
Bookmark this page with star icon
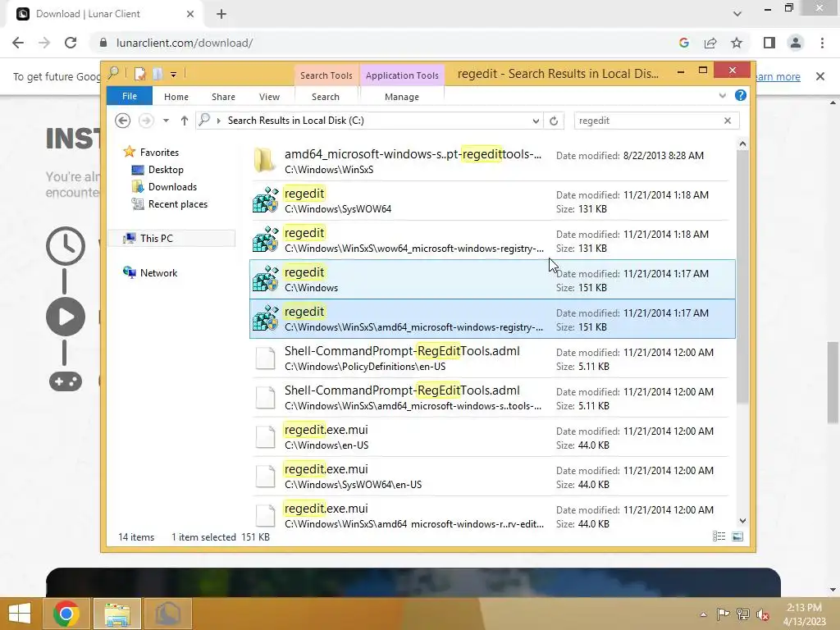pos(737,43)
